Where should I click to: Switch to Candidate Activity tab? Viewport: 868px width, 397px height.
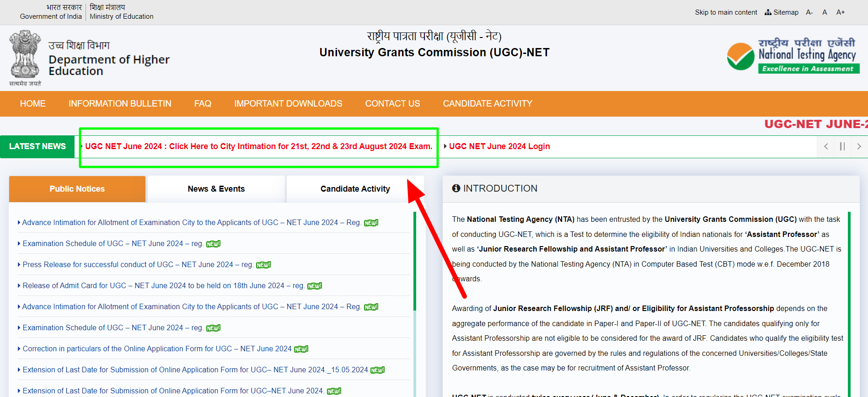click(x=355, y=189)
